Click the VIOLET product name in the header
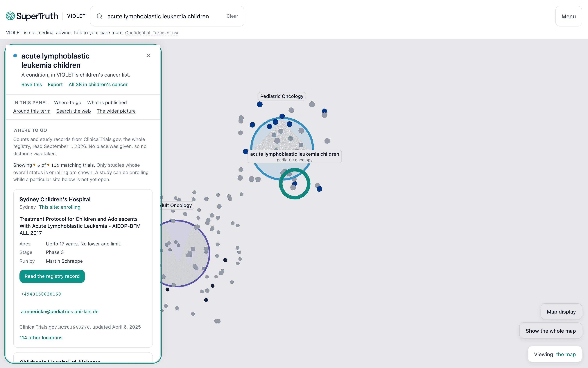This screenshot has height=368, width=588. tap(76, 16)
